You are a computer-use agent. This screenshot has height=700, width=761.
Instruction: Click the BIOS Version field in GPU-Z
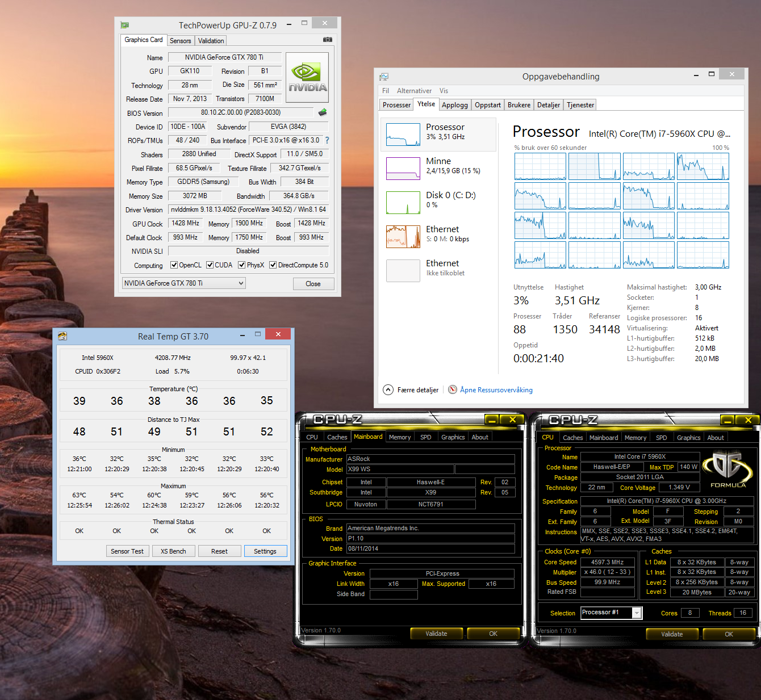pyautogui.click(x=241, y=112)
